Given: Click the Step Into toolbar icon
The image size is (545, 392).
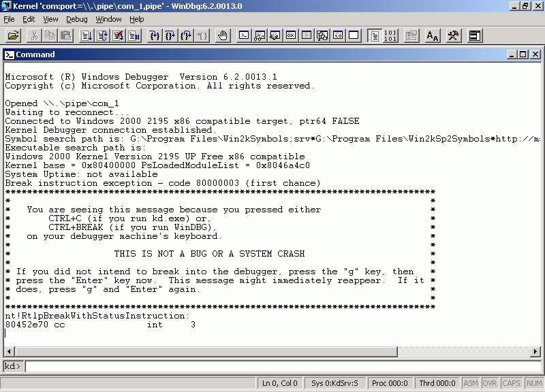Looking at the screenshot, I should [x=154, y=35].
